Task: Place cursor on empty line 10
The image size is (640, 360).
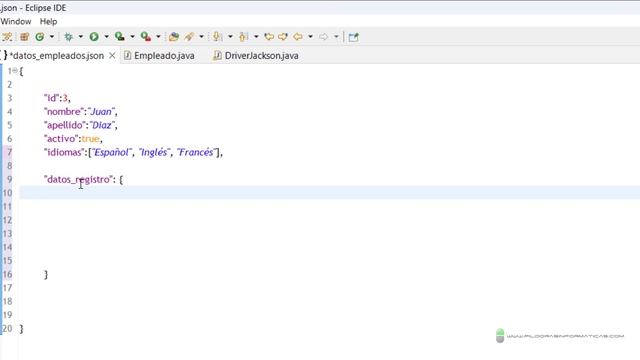Action: [x=329, y=193]
